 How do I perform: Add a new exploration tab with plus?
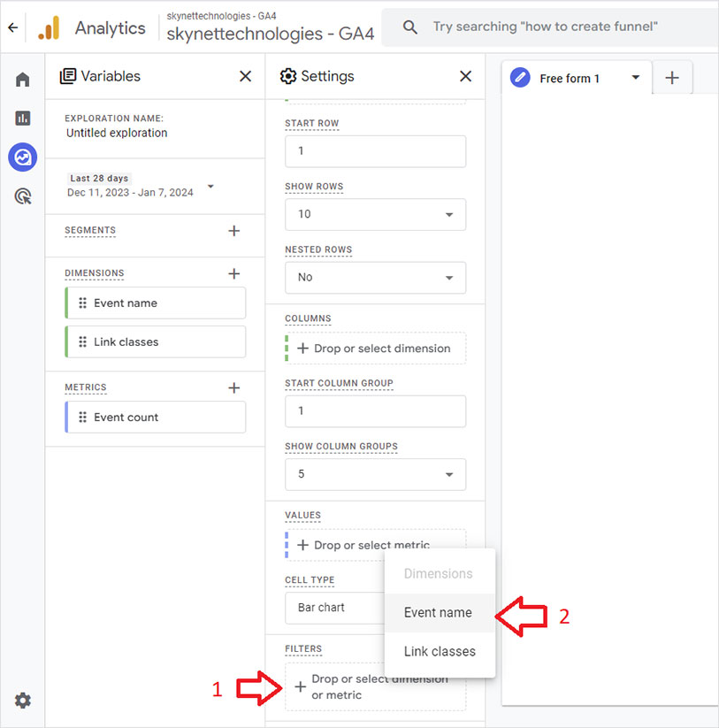point(672,78)
